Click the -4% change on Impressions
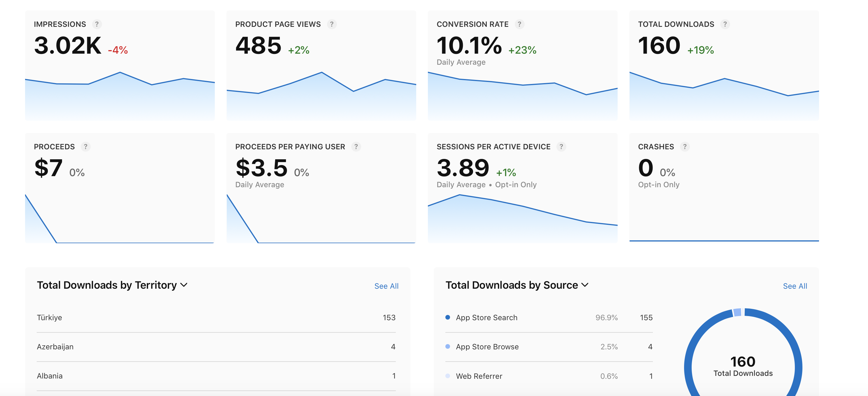Viewport: 868px width, 396px height. [117, 50]
